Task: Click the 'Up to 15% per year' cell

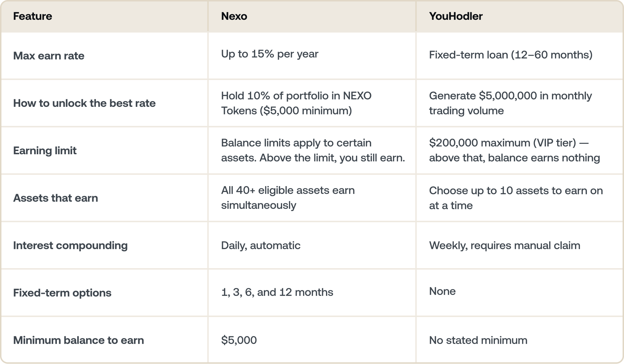Action: (x=270, y=54)
